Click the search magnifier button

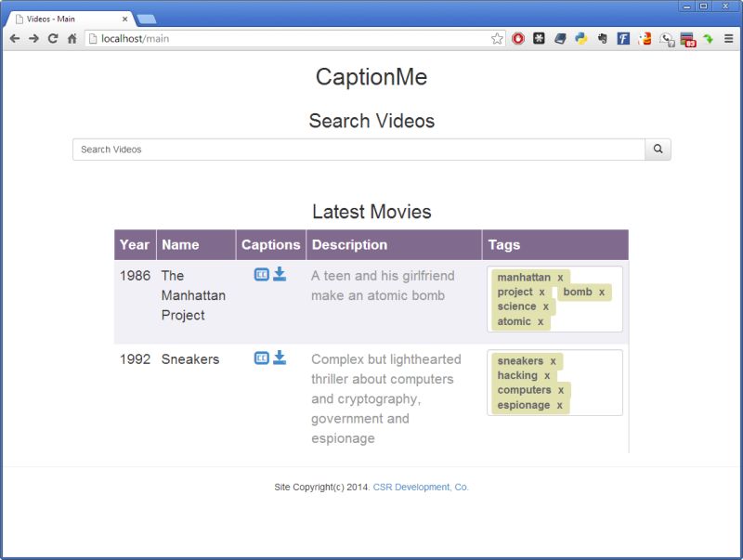pyautogui.click(x=658, y=150)
